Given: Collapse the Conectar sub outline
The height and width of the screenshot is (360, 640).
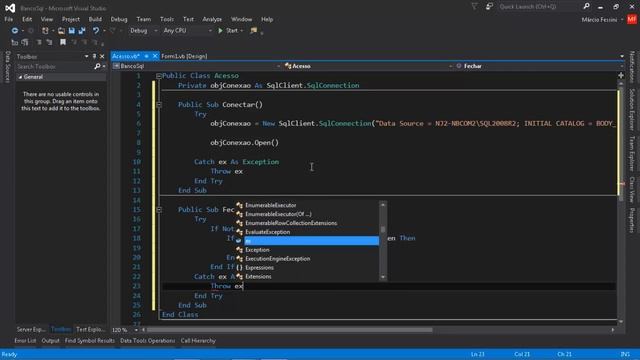Looking at the screenshot, I should (x=159, y=105).
